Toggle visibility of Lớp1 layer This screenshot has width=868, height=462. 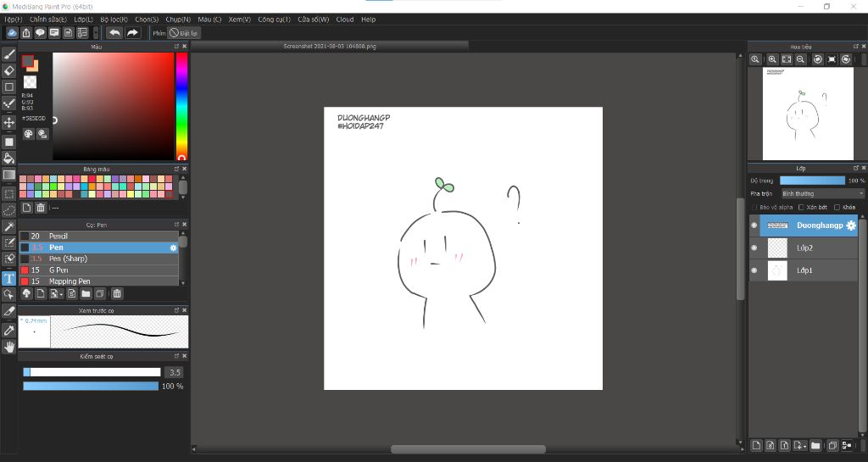pos(754,270)
